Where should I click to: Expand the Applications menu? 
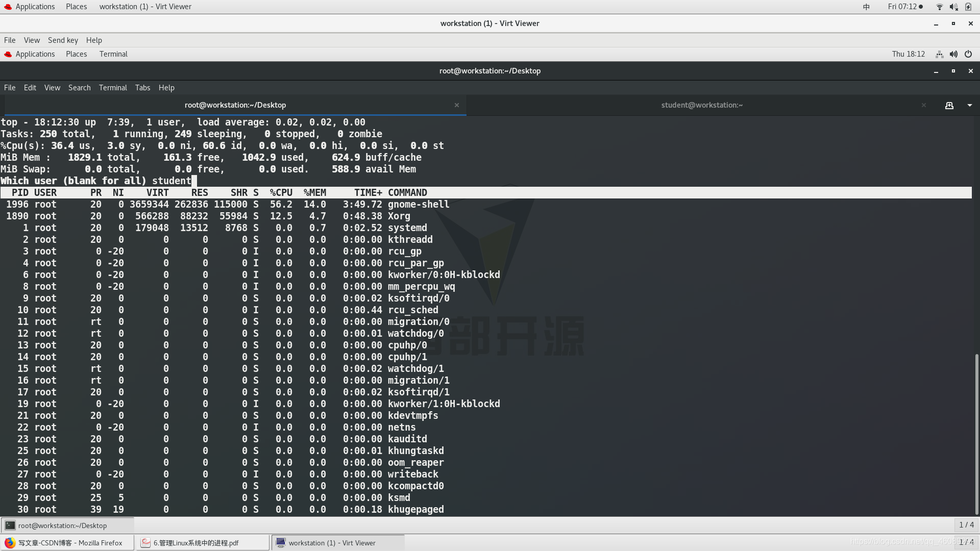[x=34, y=6]
